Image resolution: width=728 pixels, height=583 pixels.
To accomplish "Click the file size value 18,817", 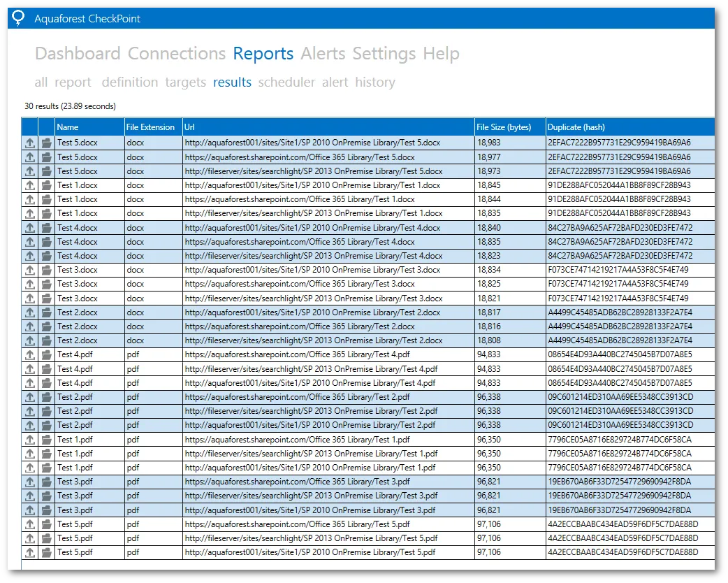I will tap(489, 312).
